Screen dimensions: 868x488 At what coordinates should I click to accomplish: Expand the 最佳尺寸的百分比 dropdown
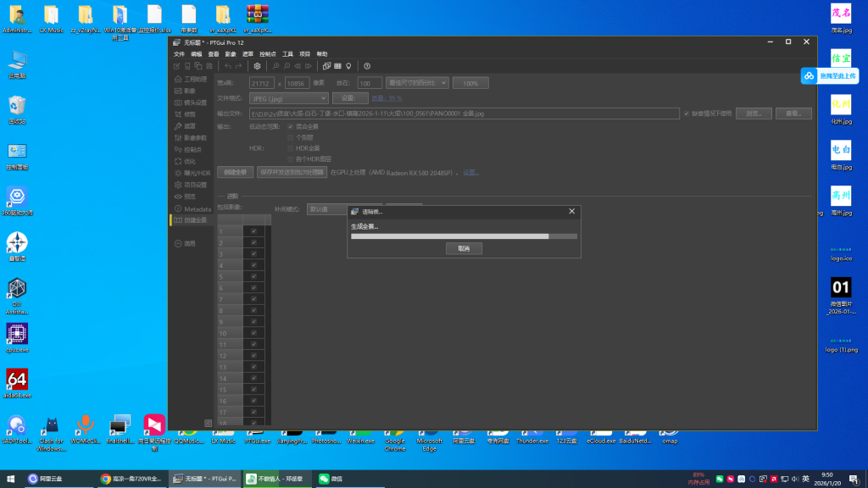pos(416,83)
